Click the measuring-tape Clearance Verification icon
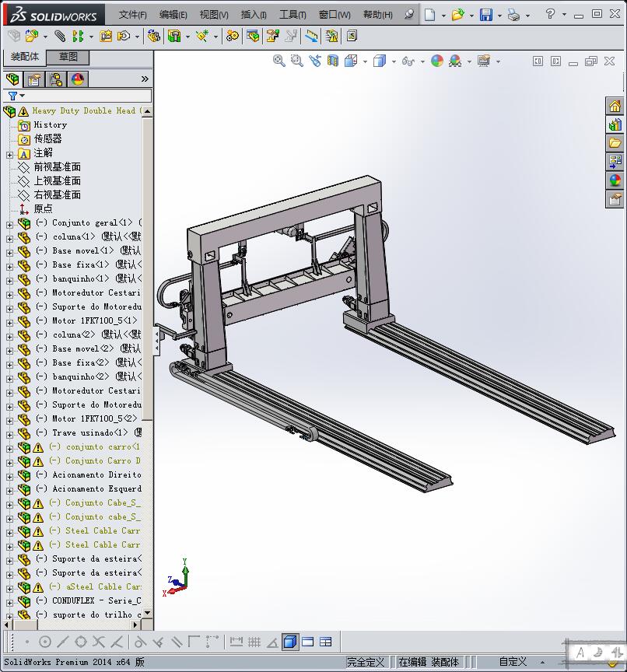This screenshot has width=627, height=672. tap(311, 36)
